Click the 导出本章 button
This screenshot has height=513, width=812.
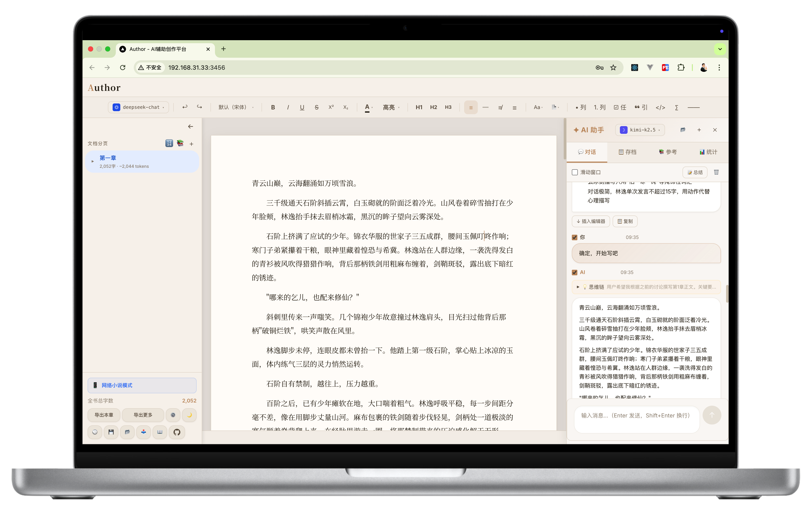[x=104, y=415]
